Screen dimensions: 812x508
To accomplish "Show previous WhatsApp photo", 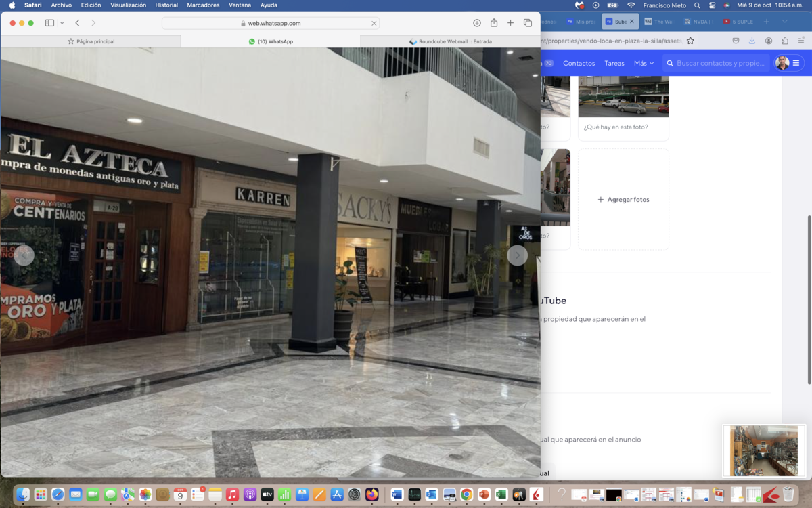I will (24, 255).
